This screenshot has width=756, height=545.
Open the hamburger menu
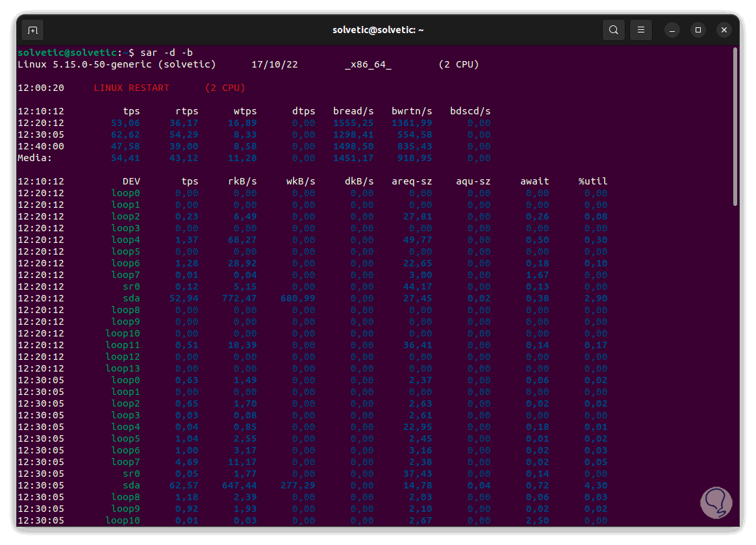[641, 30]
